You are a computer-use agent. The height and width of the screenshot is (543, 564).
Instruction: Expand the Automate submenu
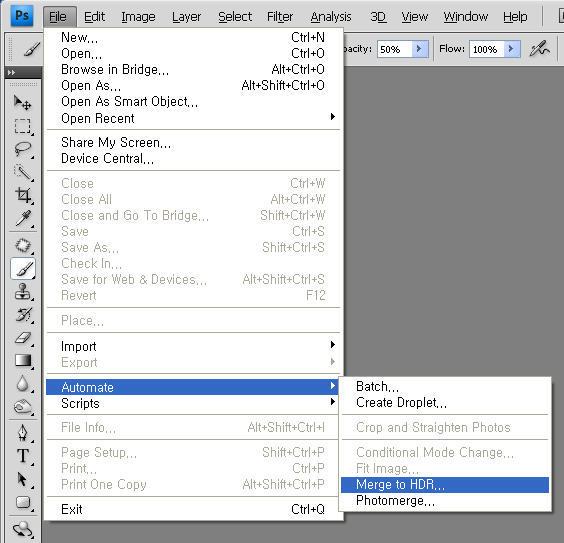pyautogui.click(x=193, y=387)
